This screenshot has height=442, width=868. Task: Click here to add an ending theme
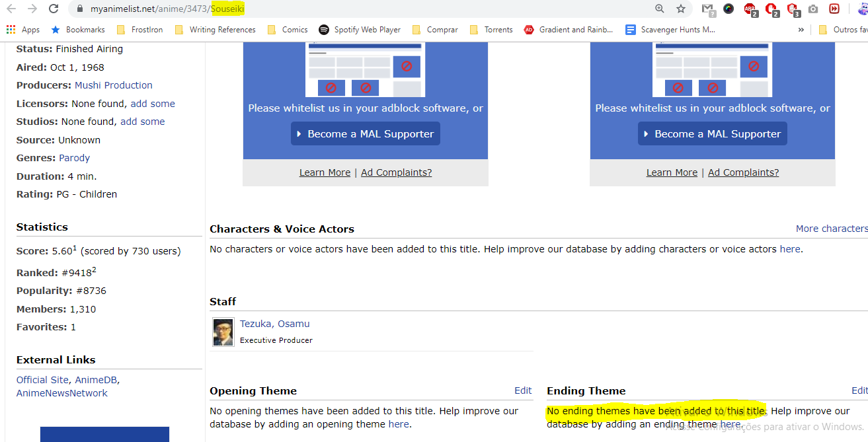pos(730,424)
